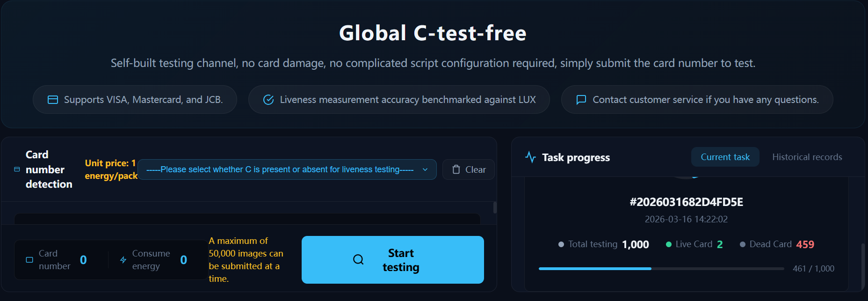Click the pulse icon beside Task progress
This screenshot has height=301, width=868.
point(530,157)
